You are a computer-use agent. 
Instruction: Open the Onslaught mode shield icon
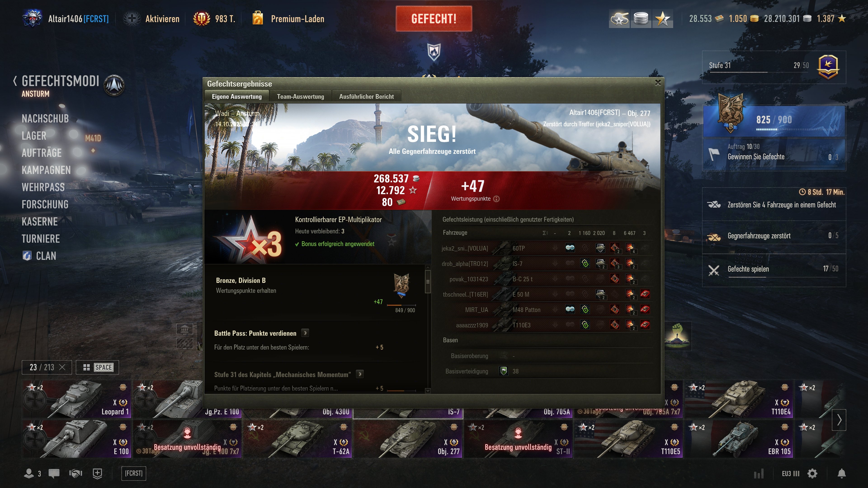(434, 52)
